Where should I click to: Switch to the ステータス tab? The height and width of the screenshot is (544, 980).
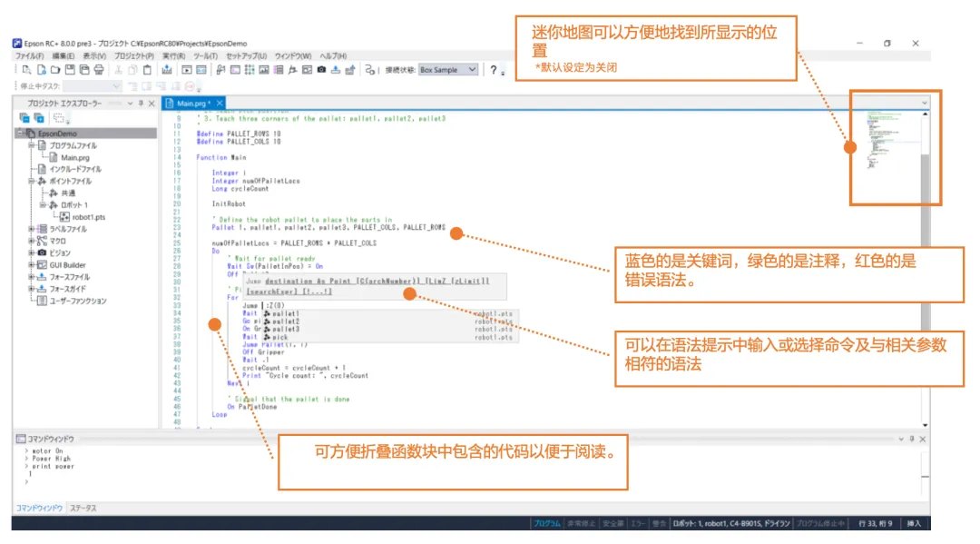point(83,508)
